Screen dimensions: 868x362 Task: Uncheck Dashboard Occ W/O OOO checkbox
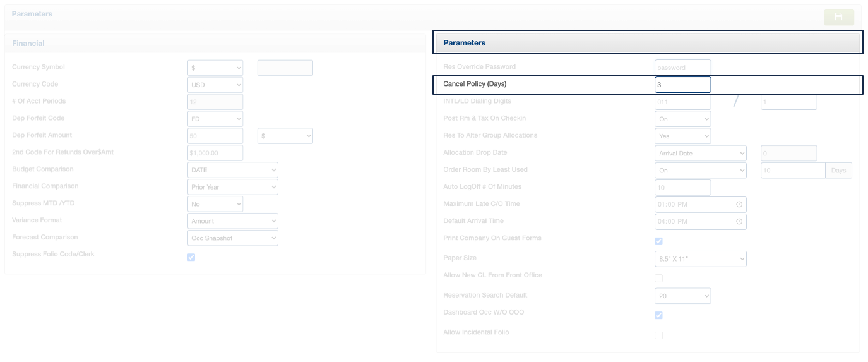coord(658,315)
